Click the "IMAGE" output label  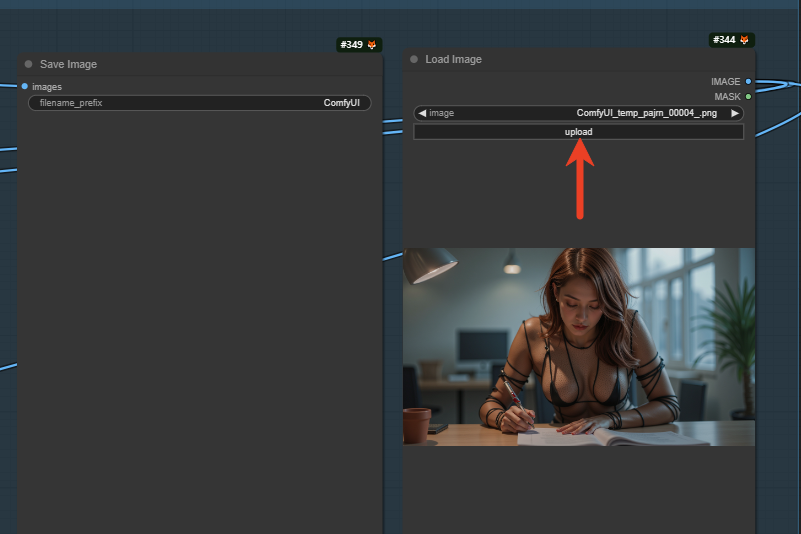[725, 82]
